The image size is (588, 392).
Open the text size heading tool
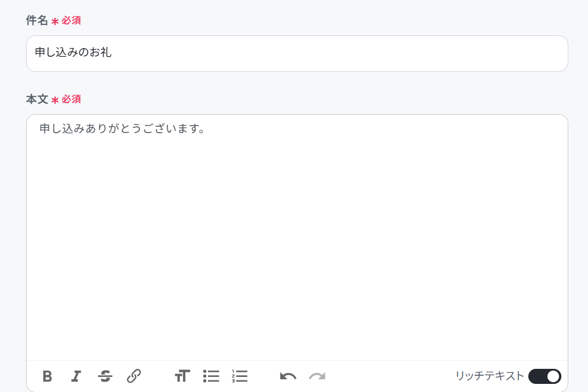pos(182,376)
